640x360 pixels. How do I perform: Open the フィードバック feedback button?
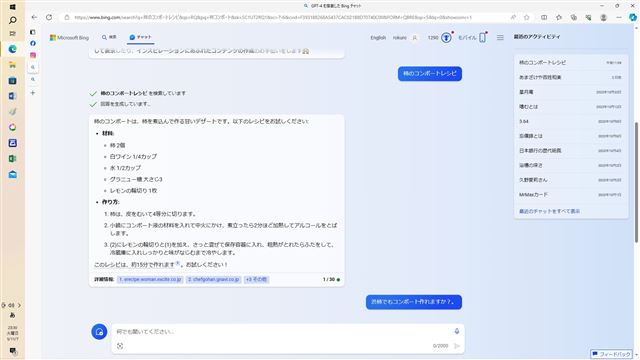click(611, 354)
